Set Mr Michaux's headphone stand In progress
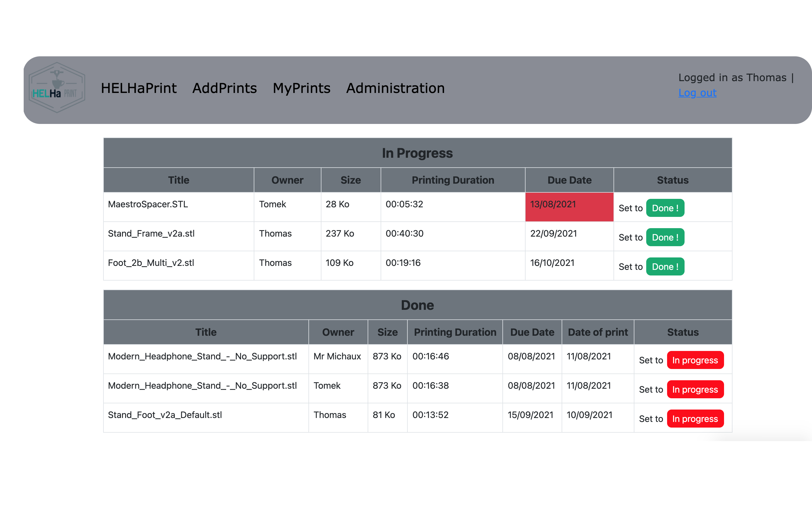 coord(695,360)
